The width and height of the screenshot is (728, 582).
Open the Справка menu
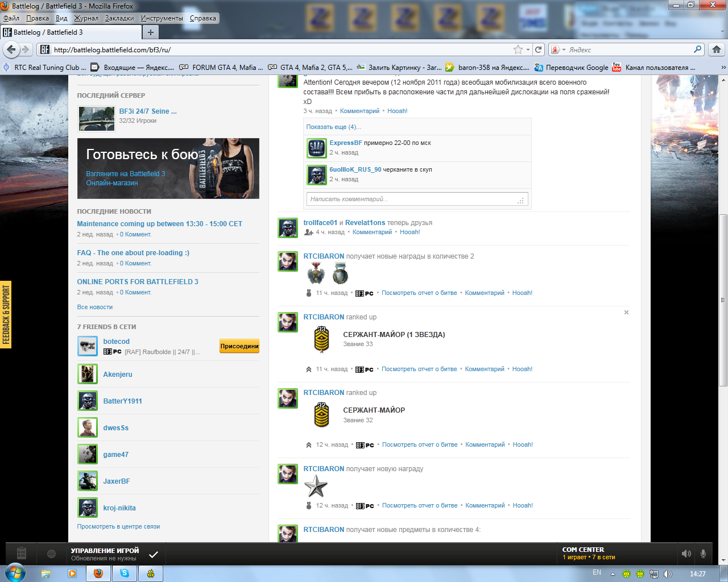pyautogui.click(x=203, y=18)
